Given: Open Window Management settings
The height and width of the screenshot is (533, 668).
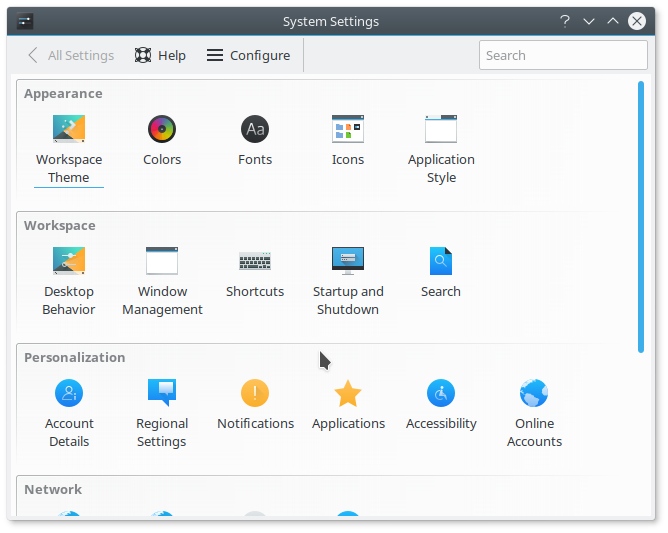Looking at the screenshot, I should click(162, 281).
